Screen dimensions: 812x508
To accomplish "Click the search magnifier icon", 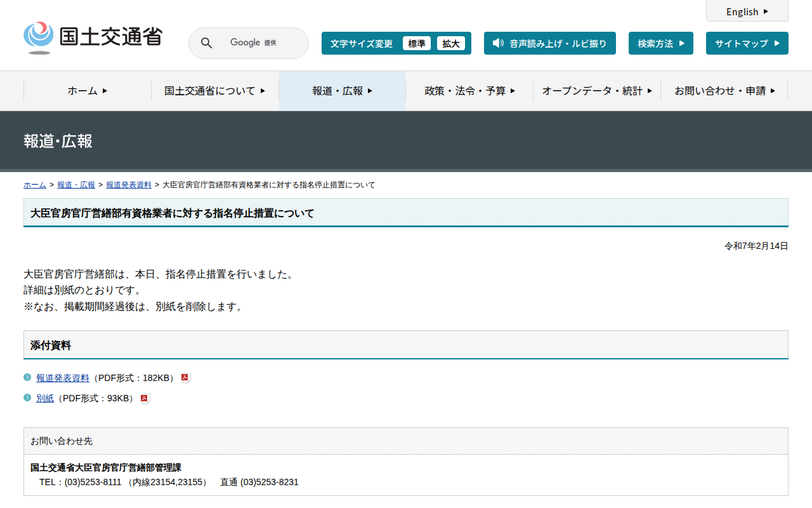I will tap(206, 43).
